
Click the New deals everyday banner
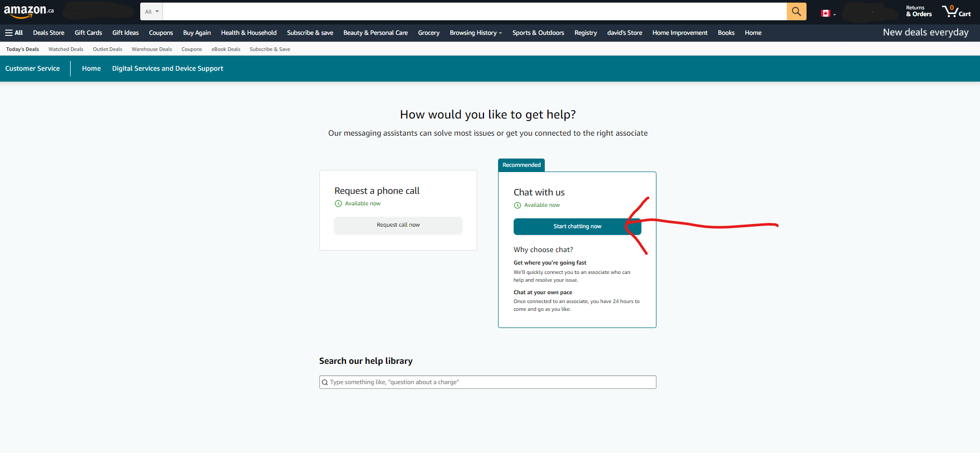[925, 32]
